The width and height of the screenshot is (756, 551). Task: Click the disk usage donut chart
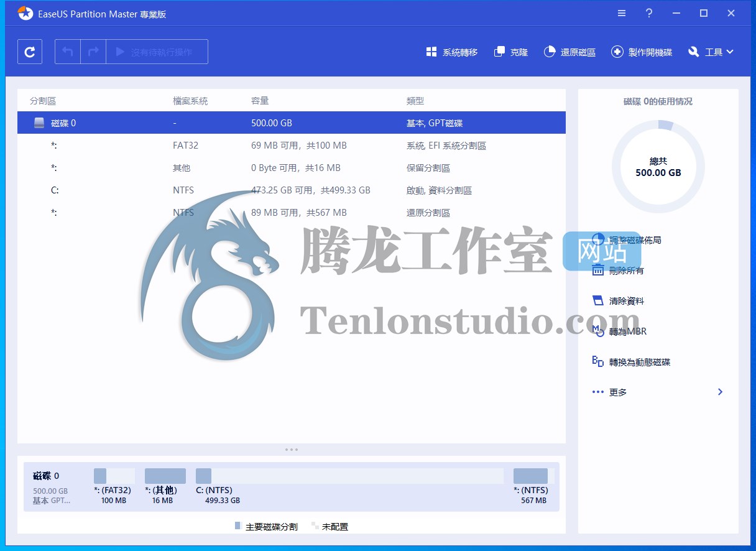pos(658,167)
